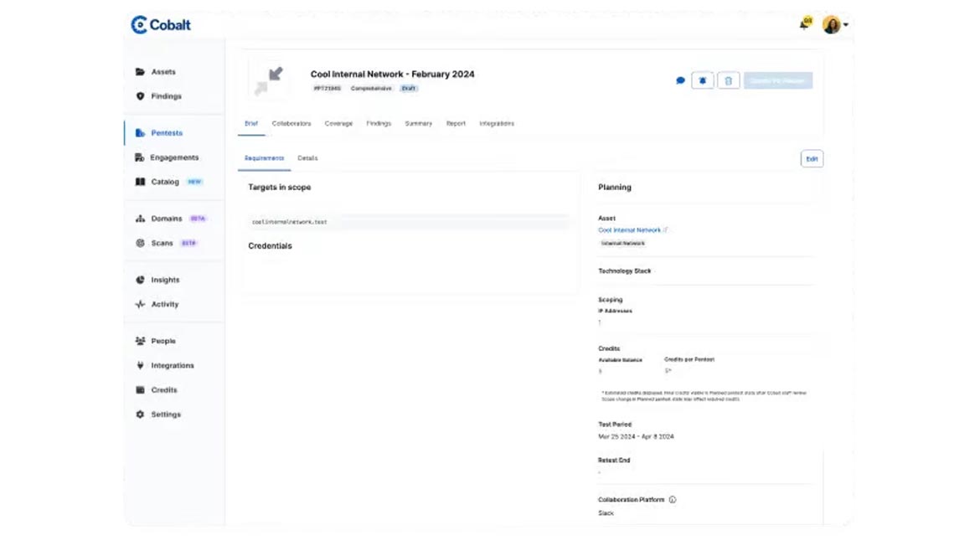Click the disabled submit button in header
Viewport: 980px width, 551px height.
pos(778,80)
